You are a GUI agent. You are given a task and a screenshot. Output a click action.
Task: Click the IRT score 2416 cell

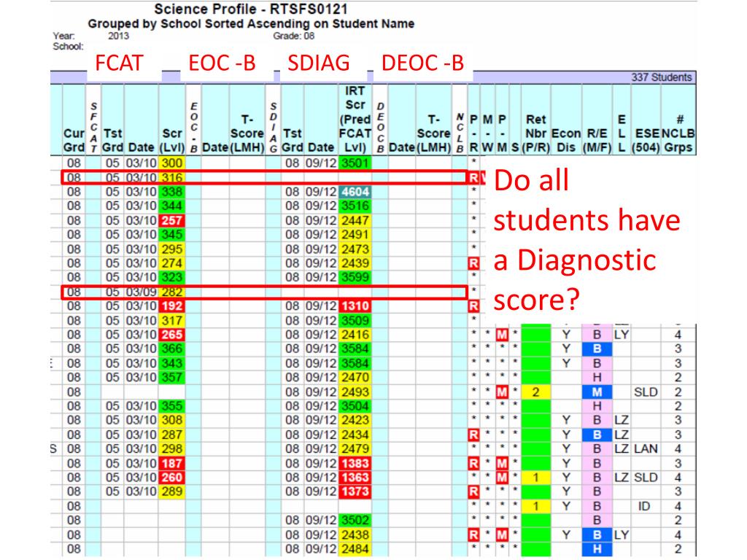pos(355,335)
